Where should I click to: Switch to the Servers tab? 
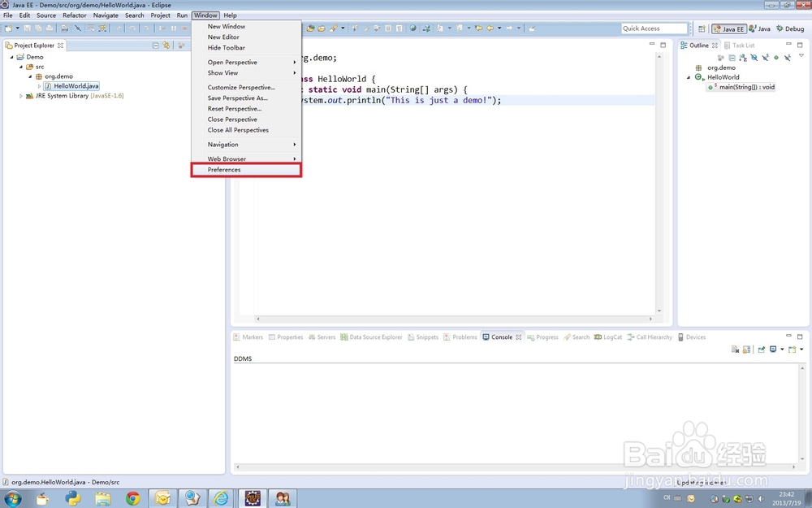point(322,337)
